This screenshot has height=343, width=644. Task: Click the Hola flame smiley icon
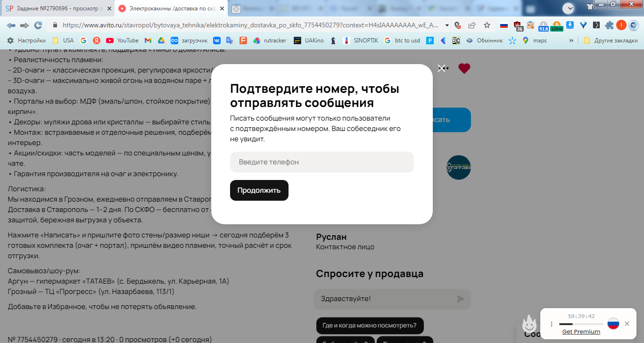pyautogui.click(x=529, y=324)
